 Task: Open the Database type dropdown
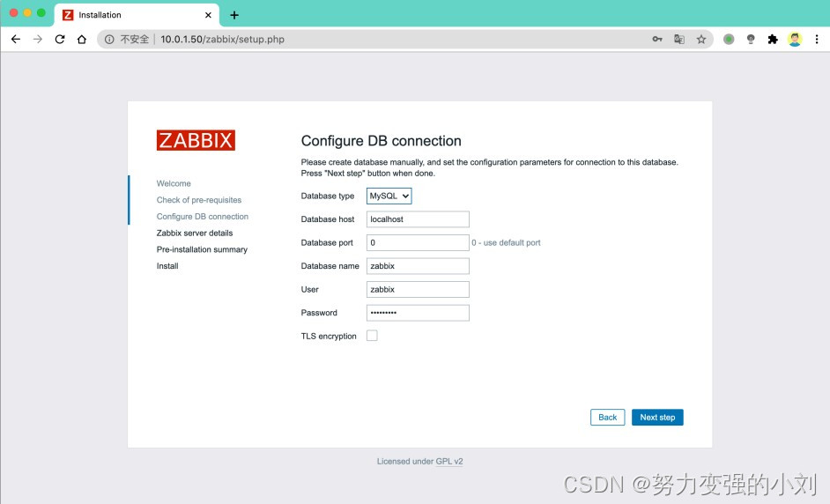[389, 196]
